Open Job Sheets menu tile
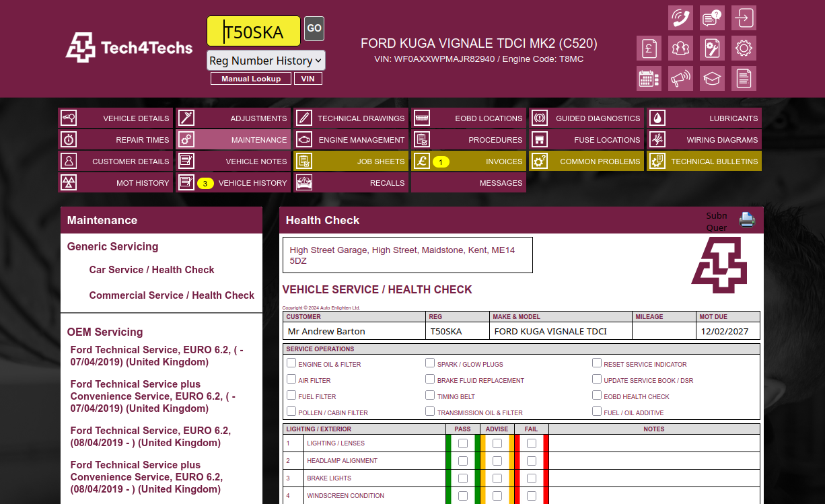825x504 pixels. point(351,161)
